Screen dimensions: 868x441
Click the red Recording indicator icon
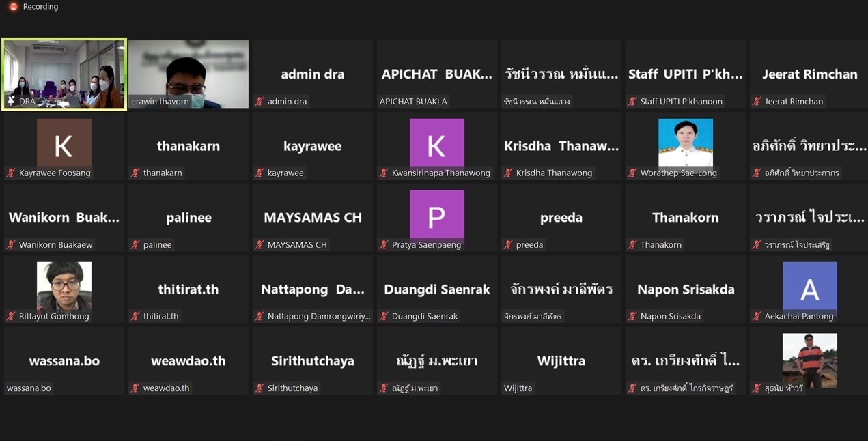pyautogui.click(x=13, y=7)
